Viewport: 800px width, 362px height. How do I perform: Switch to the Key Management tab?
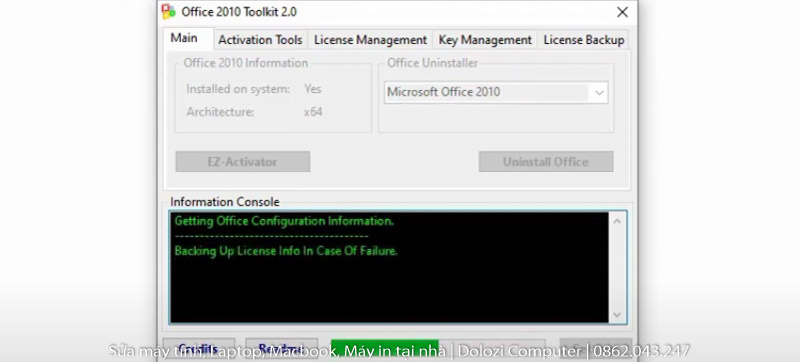485,40
